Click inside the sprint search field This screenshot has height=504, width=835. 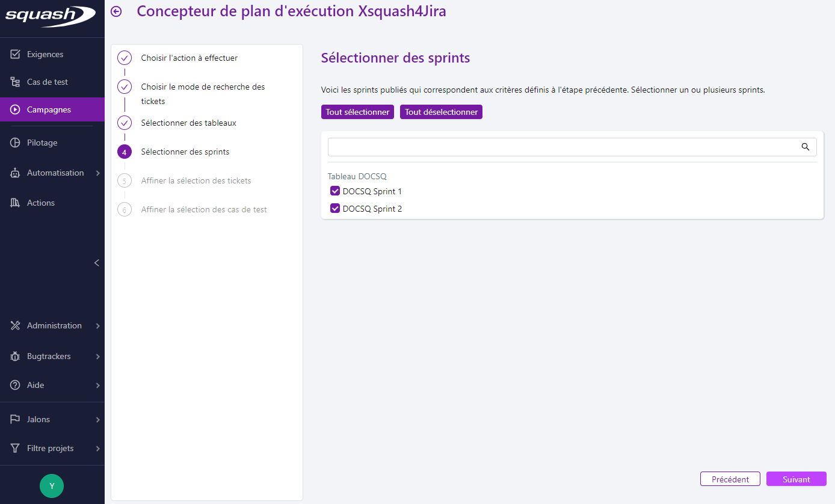tap(559, 147)
